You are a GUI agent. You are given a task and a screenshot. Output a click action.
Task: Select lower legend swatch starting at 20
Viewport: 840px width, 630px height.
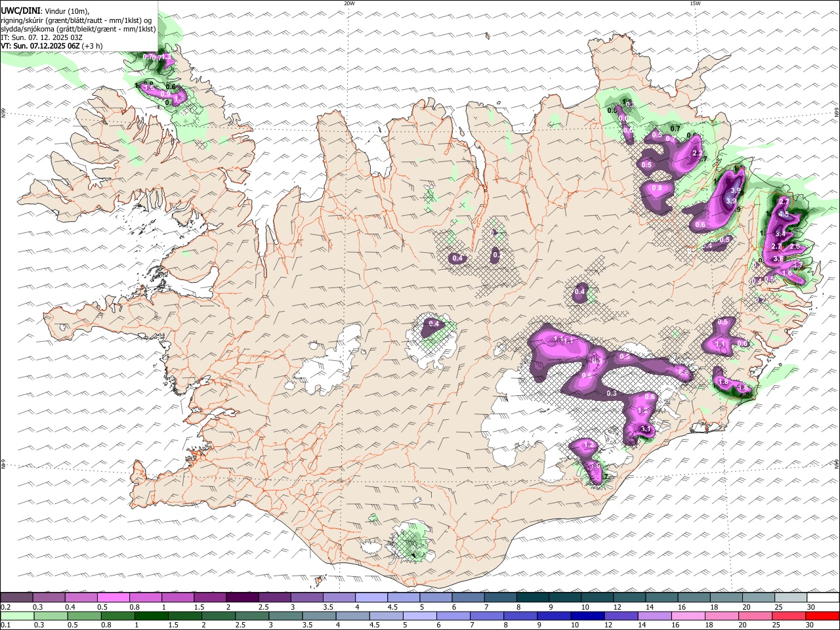click(754, 616)
